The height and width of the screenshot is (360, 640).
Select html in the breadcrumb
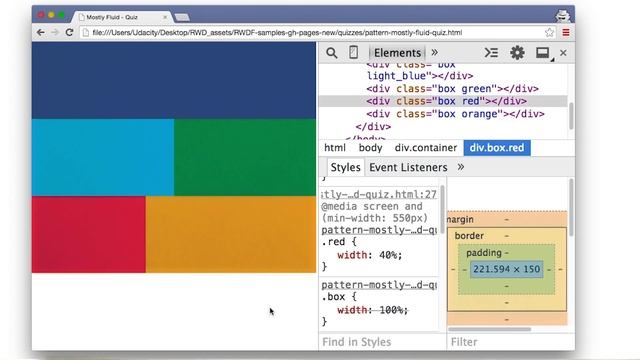coord(335,148)
